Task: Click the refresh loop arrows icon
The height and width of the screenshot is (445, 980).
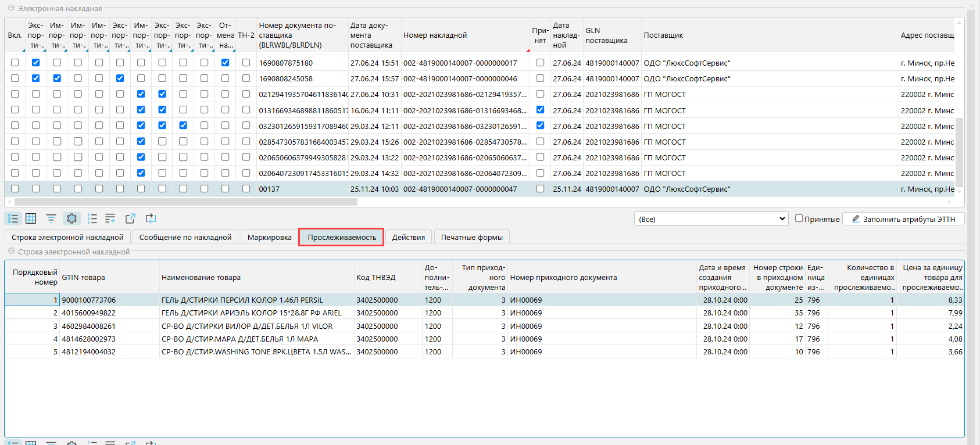Action: click(x=151, y=218)
